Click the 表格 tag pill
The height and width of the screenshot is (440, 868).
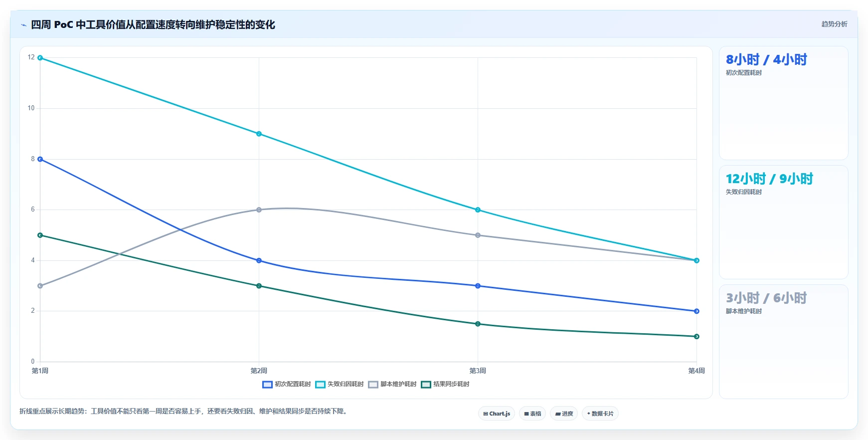[532, 414]
